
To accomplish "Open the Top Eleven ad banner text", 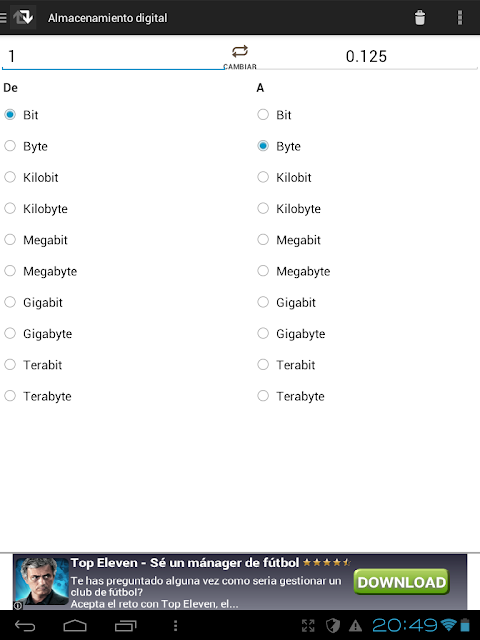I will [206, 585].
